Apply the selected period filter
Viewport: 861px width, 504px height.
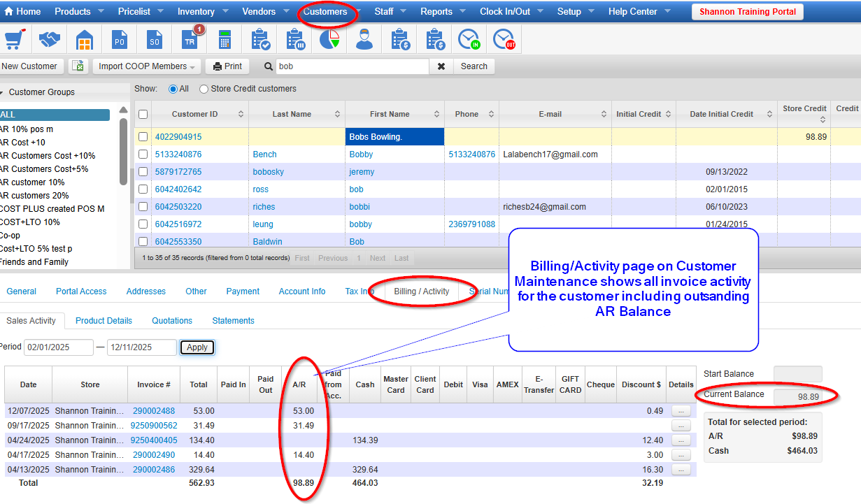[197, 347]
